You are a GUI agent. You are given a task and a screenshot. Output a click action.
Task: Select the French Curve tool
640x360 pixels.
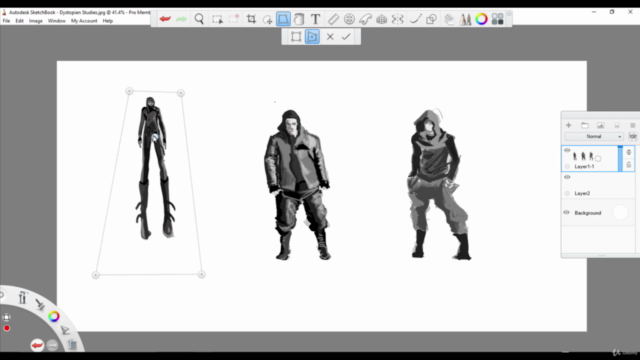pyautogui.click(x=365, y=19)
